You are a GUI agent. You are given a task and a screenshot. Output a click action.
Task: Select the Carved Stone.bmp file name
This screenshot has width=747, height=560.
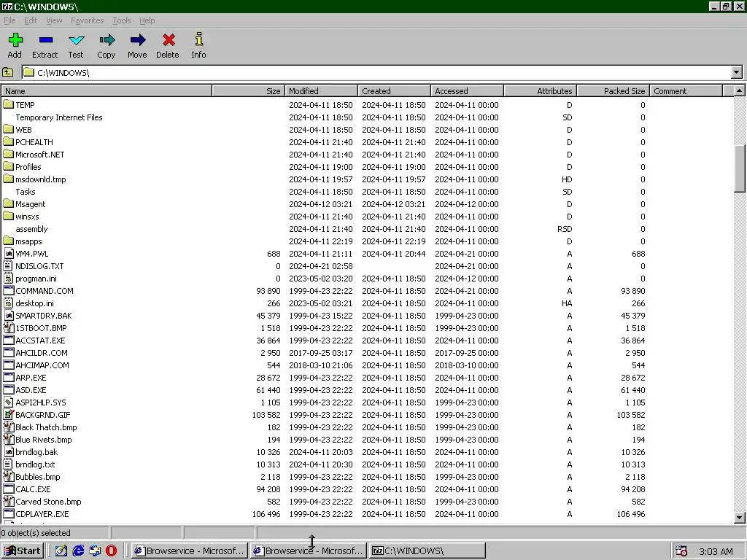pos(48,502)
